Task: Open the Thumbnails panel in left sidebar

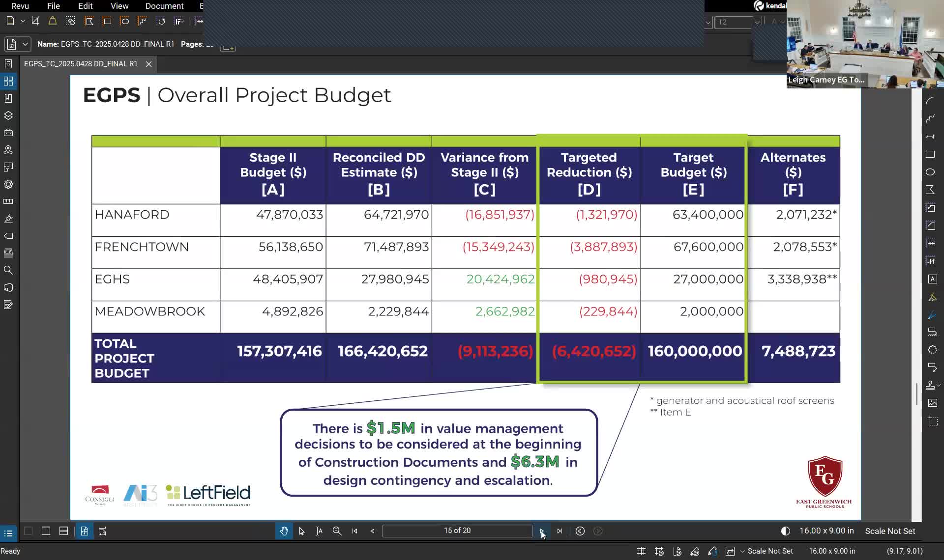Action: pos(8,81)
